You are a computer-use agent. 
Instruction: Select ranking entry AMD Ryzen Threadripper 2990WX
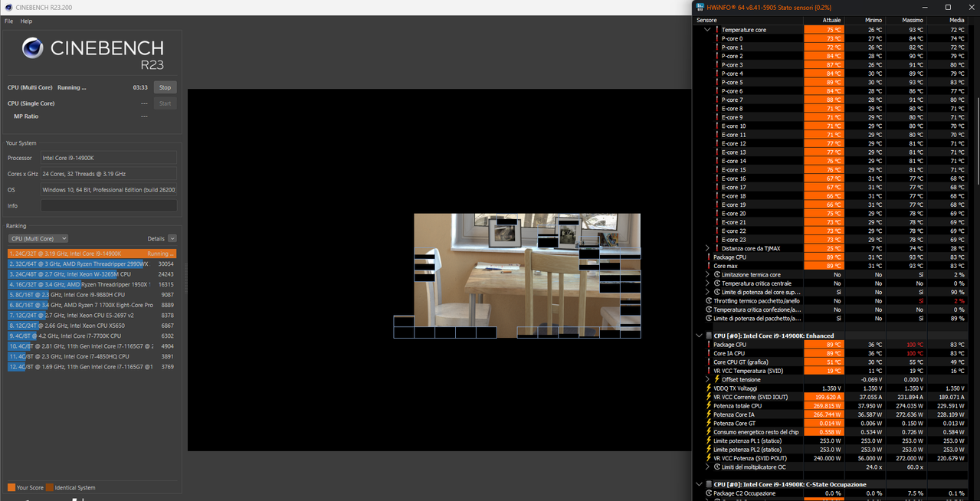(x=92, y=264)
